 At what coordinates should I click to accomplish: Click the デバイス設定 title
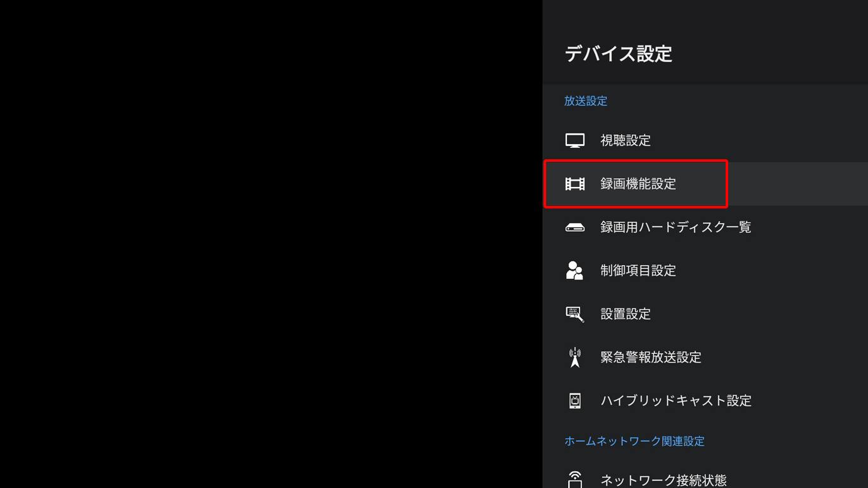[x=619, y=54]
